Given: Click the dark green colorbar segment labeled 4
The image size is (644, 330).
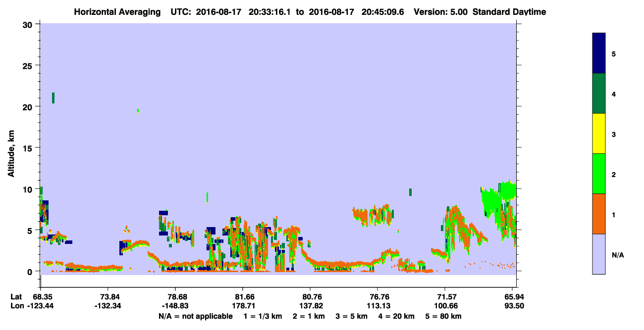Looking at the screenshot, I should [599, 94].
